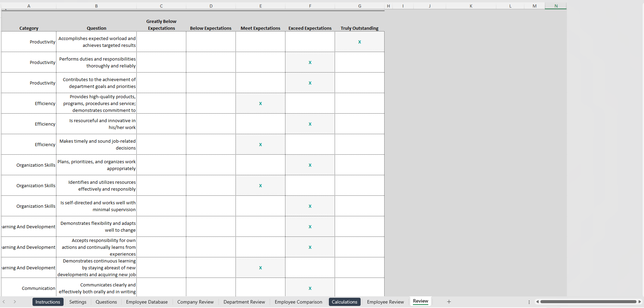Image resolution: width=644 pixels, height=308 pixels.
Task: Open the Settings sheet tab
Action: tap(78, 302)
